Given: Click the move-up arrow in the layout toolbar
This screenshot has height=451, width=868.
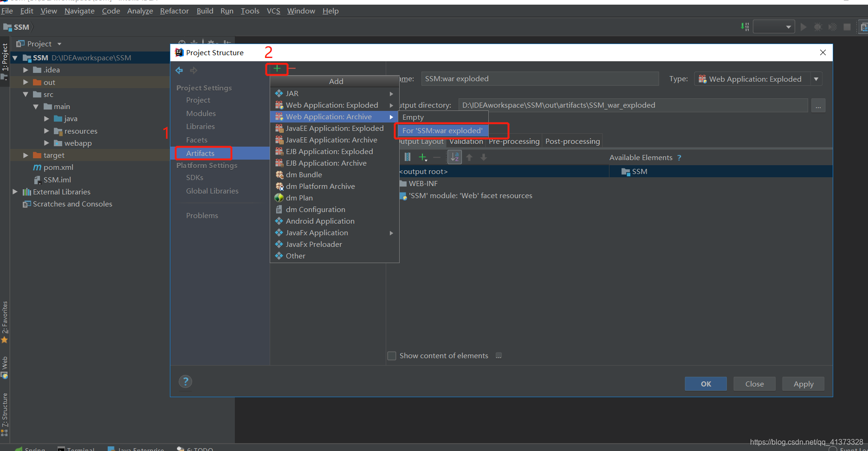Looking at the screenshot, I should tap(469, 157).
